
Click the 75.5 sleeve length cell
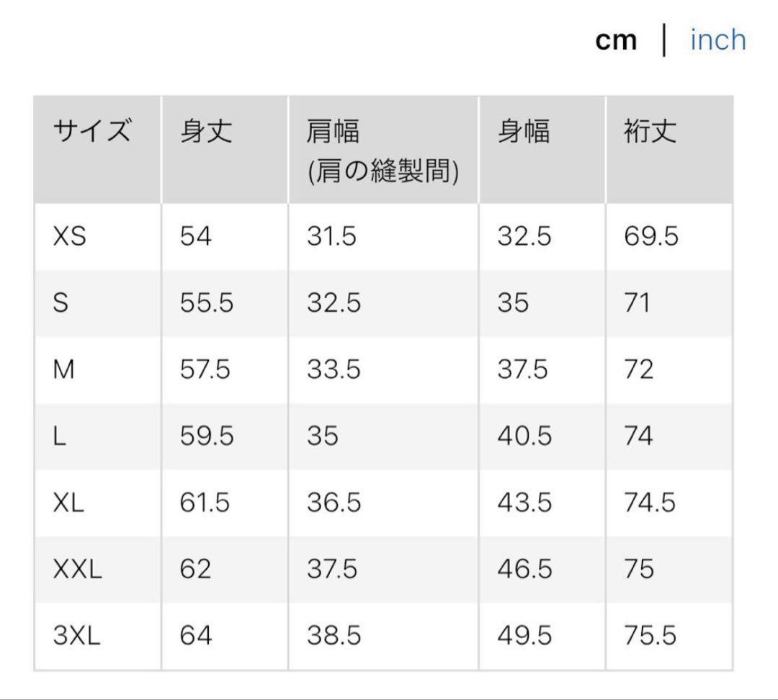point(650,636)
